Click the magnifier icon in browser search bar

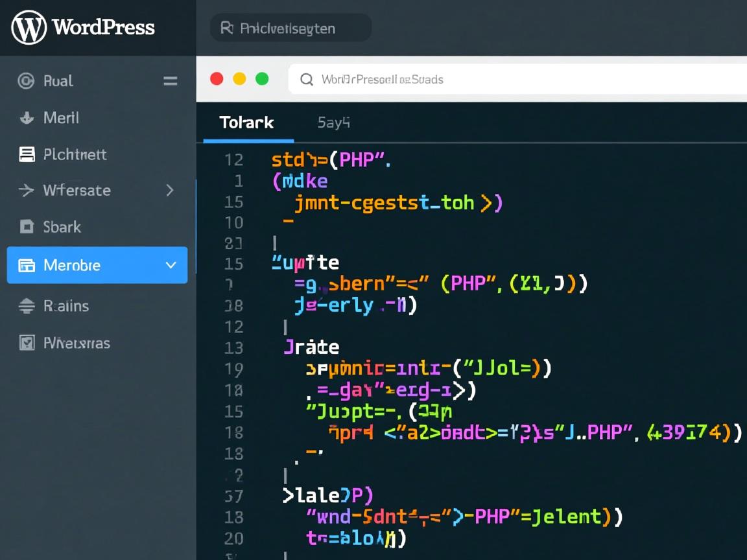(307, 80)
